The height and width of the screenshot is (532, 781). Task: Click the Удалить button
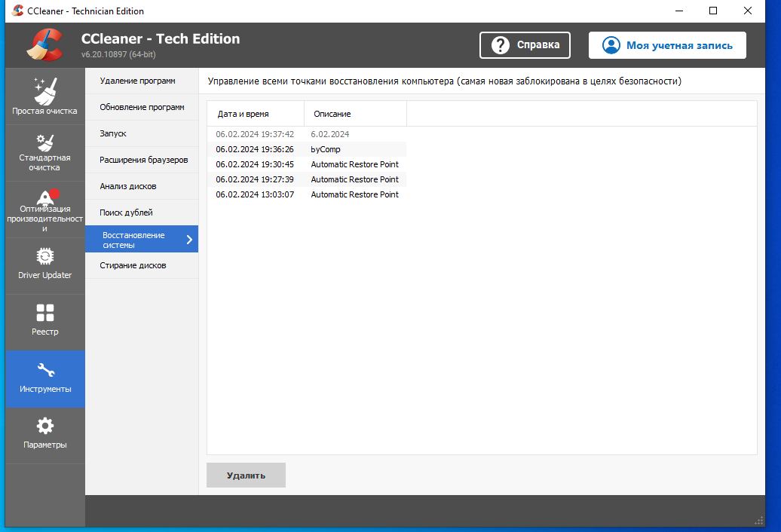246,475
